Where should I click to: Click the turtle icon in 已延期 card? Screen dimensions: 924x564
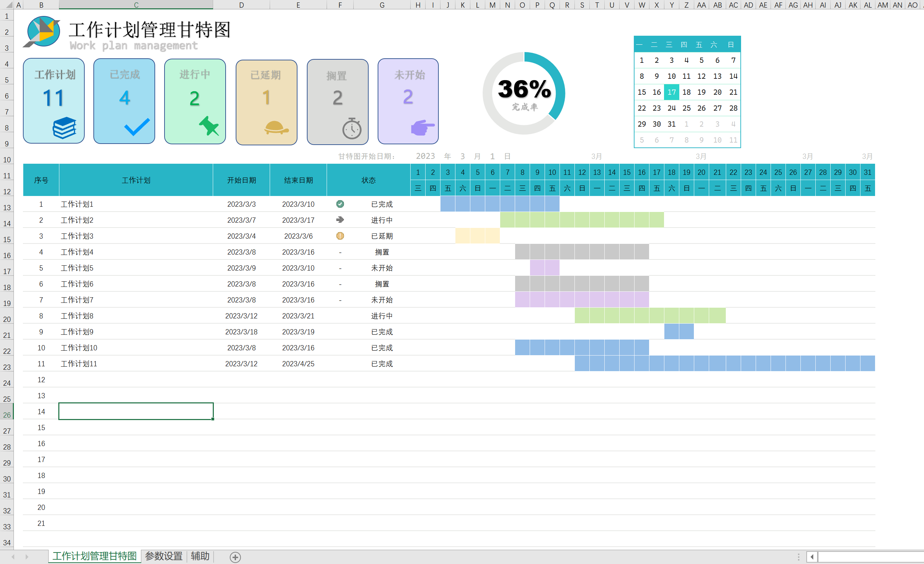pos(276,127)
